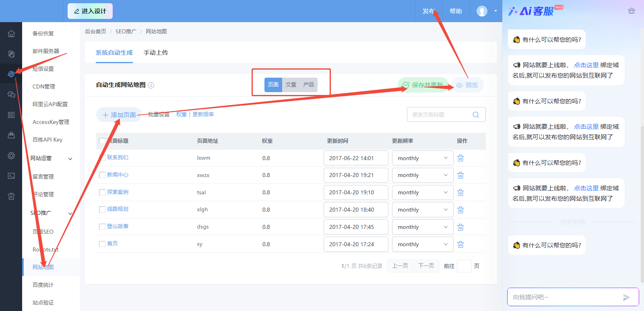
Task: Check the 线路规划 row checkbox
Action: tap(102, 210)
